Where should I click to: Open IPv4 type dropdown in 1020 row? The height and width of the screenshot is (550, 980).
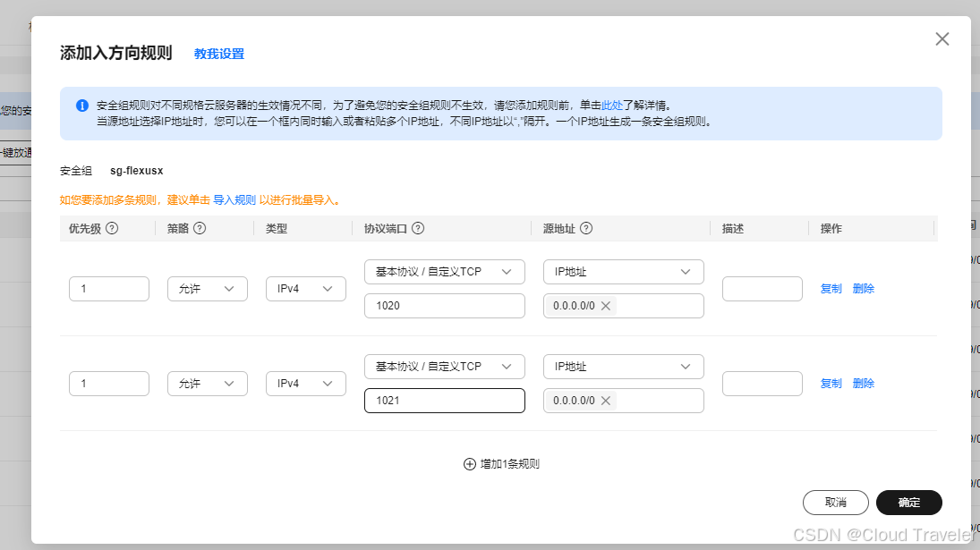pos(305,289)
